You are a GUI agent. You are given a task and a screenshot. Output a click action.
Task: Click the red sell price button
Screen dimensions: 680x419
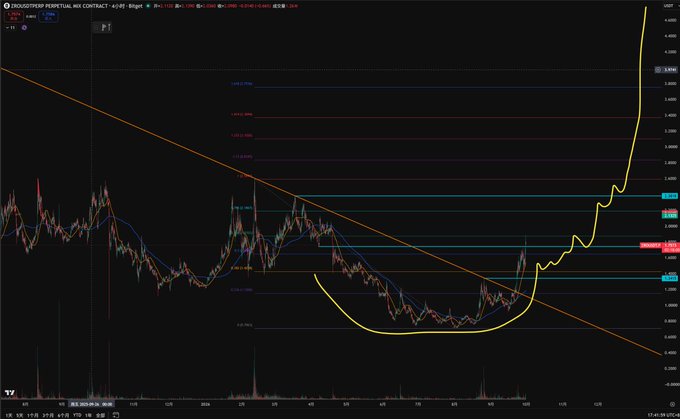13,16
